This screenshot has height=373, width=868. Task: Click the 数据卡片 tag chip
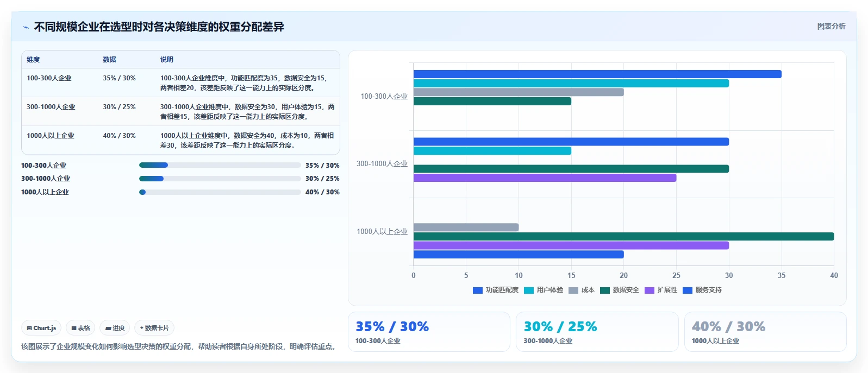click(x=154, y=328)
